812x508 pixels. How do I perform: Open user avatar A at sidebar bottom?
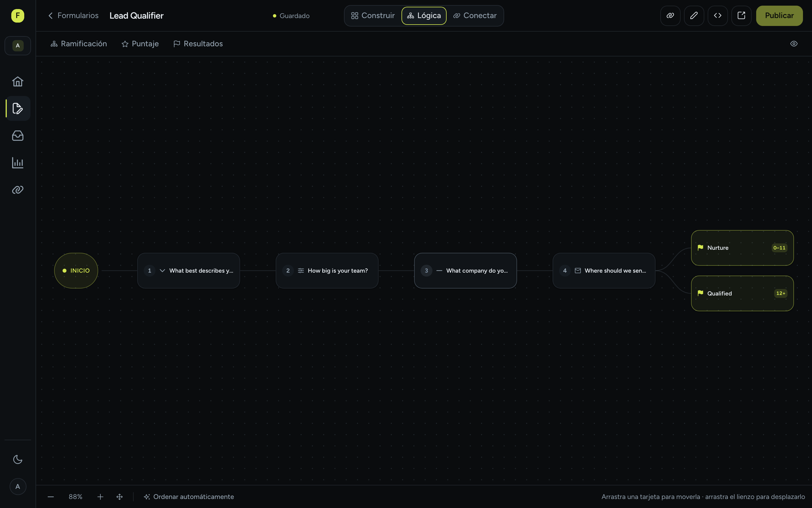[x=18, y=487]
